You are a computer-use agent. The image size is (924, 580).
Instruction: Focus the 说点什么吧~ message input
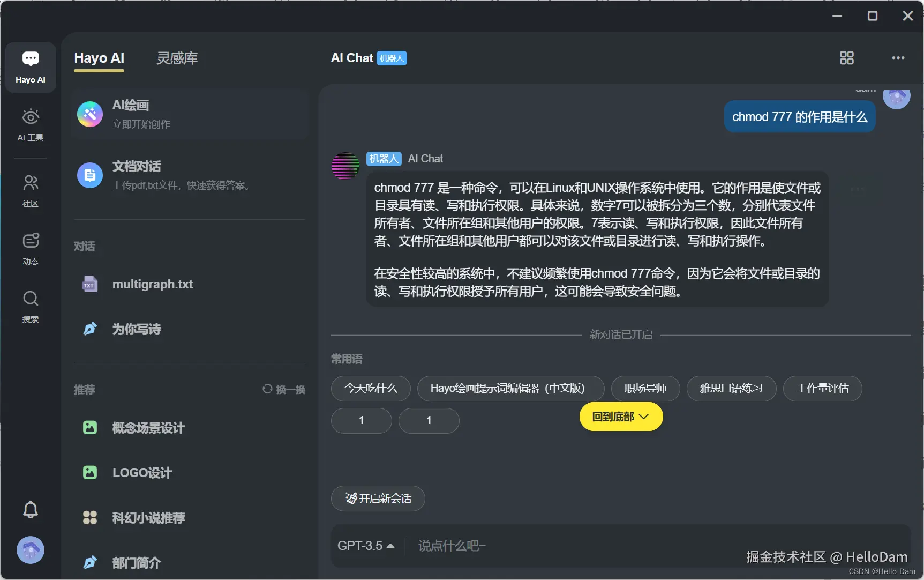pyautogui.click(x=659, y=546)
